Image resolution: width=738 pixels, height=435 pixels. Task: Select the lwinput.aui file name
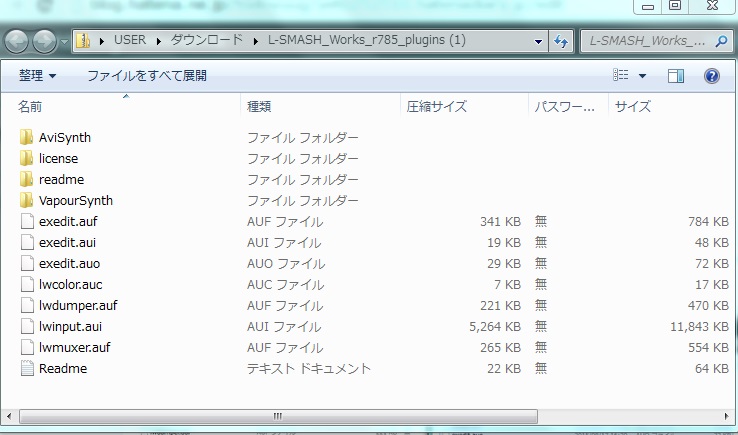[x=70, y=326]
